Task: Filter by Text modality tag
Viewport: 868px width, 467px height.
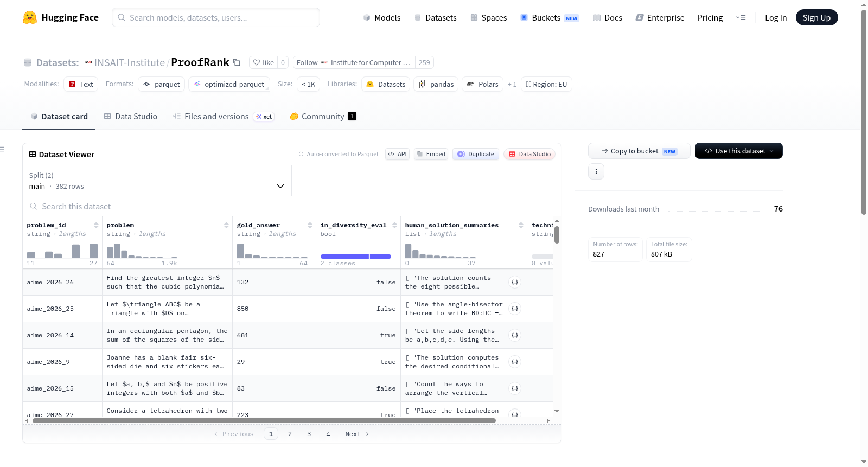Action: tap(81, 84)
